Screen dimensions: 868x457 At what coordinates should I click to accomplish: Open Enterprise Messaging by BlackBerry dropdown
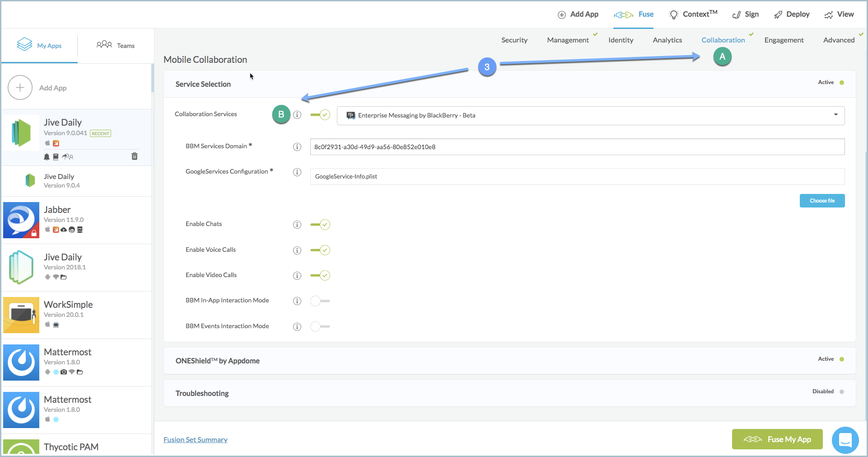591,116
